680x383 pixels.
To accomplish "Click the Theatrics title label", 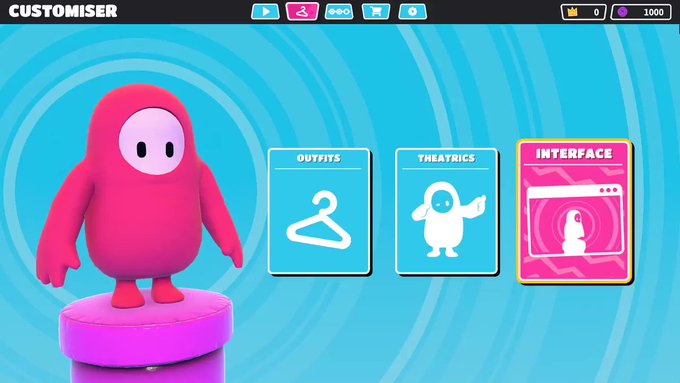I will [x=446, y=158].
